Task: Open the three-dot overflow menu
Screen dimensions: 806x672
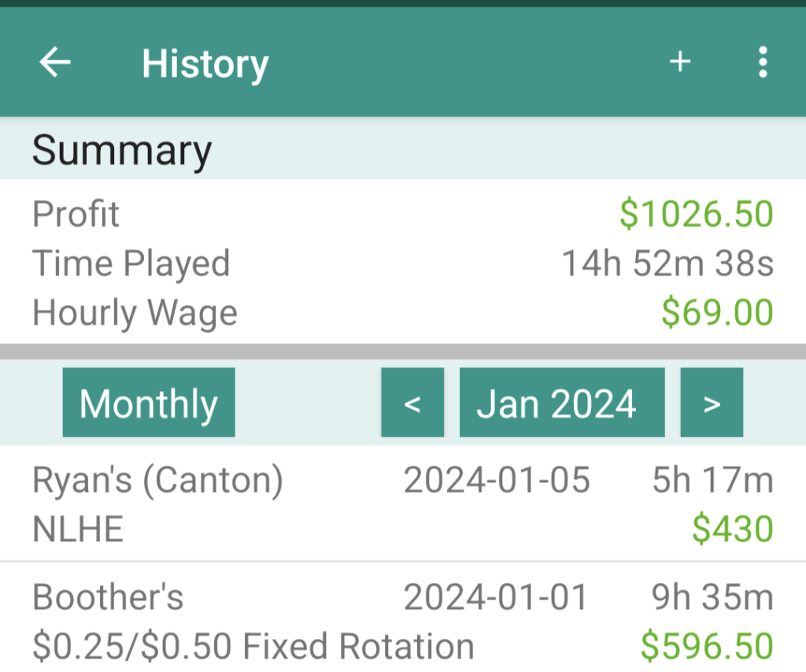Action: point(762,62)
